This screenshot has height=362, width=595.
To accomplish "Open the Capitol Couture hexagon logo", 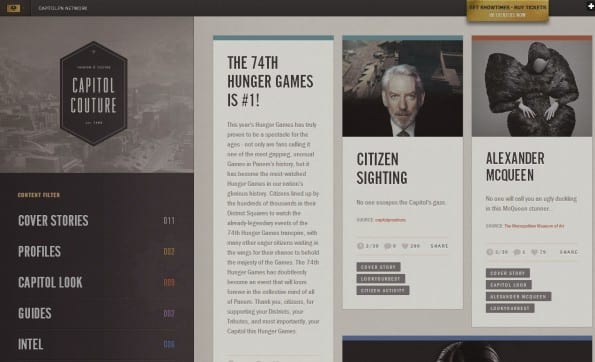I will pos(94,93).
